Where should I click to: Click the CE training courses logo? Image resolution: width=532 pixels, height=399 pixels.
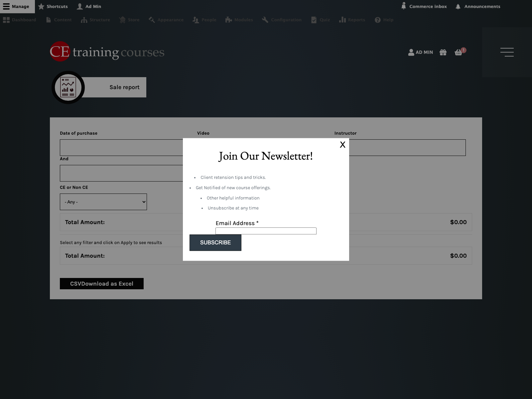tap(107, 52)
